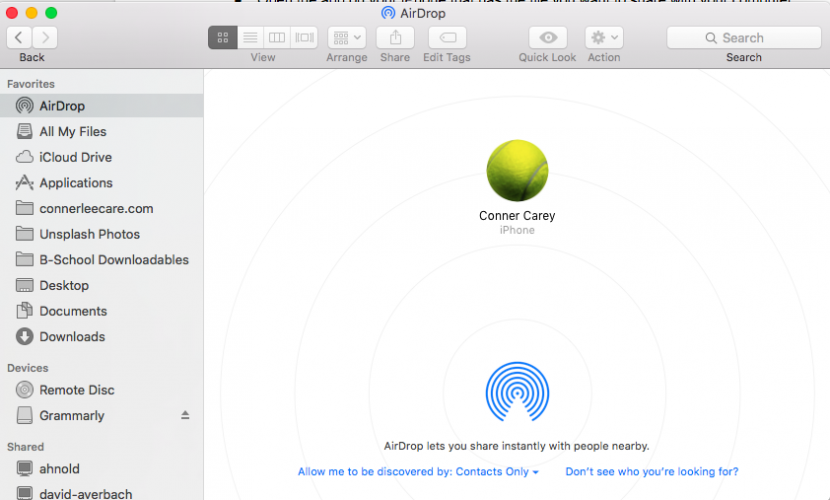Screen dimensions: 830x500
Task: Open Documents in sidebar
Action: coord(102,311)
